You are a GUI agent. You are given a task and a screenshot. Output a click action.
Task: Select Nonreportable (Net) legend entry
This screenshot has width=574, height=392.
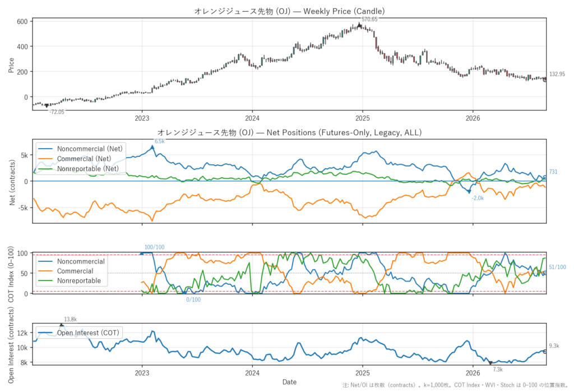[78, 169]
